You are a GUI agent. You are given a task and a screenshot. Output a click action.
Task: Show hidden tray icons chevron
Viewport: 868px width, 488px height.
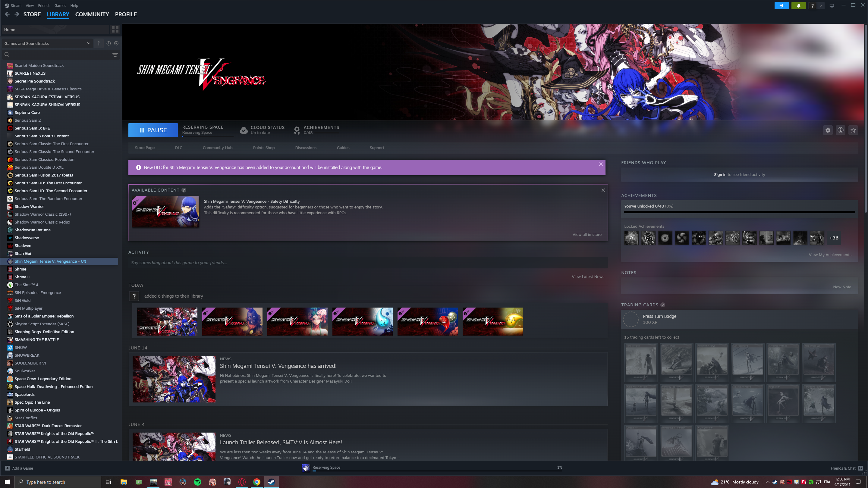[768, 482]
